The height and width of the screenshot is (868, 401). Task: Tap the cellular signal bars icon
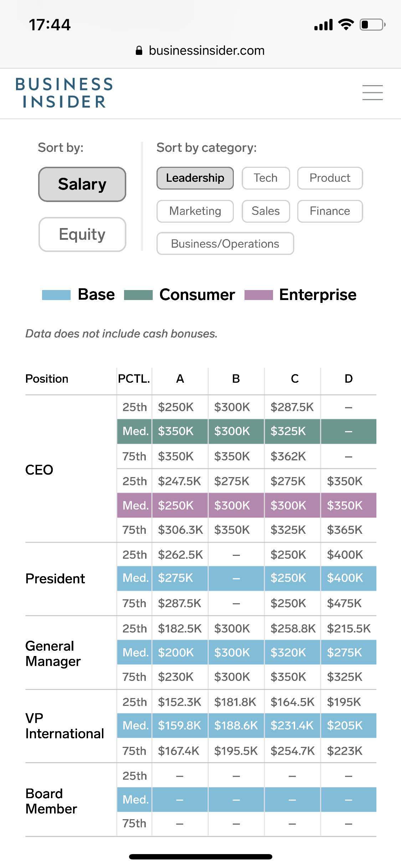point(323,25)
